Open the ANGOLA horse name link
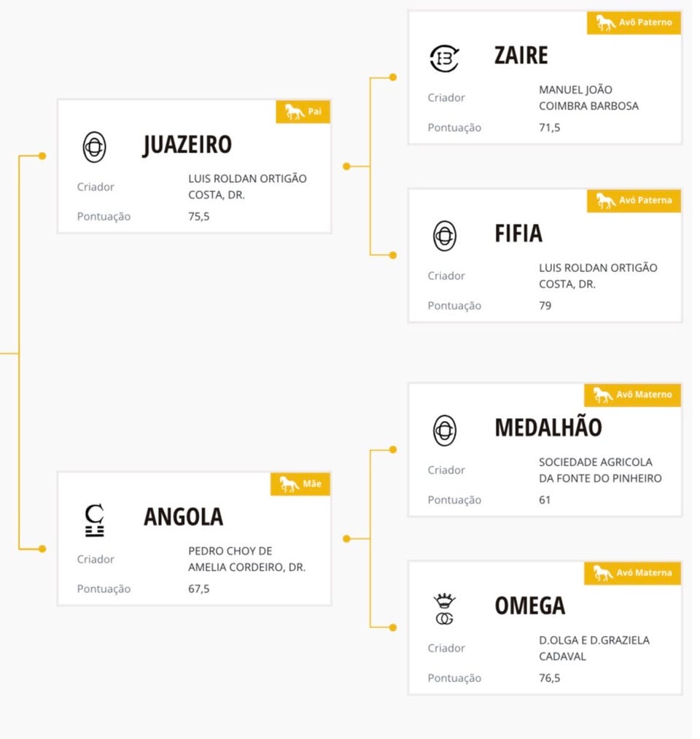This screenshot has height=739, width=700. (183, 517)
